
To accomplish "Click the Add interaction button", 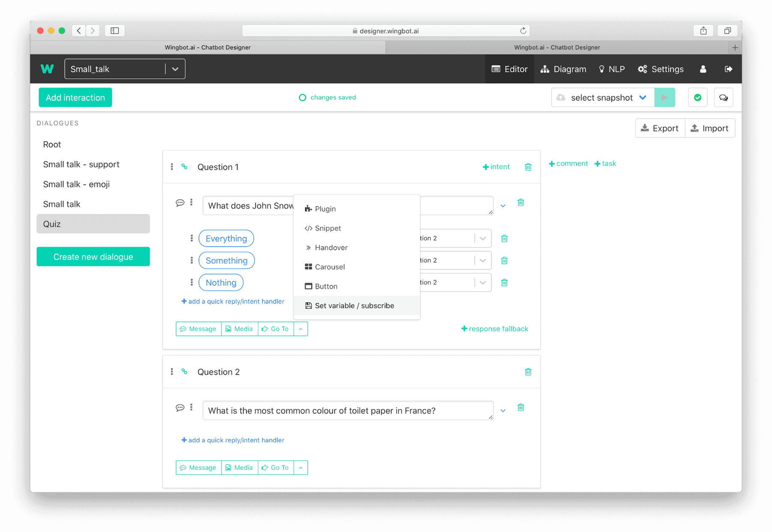I will click(x=75, y=97).
